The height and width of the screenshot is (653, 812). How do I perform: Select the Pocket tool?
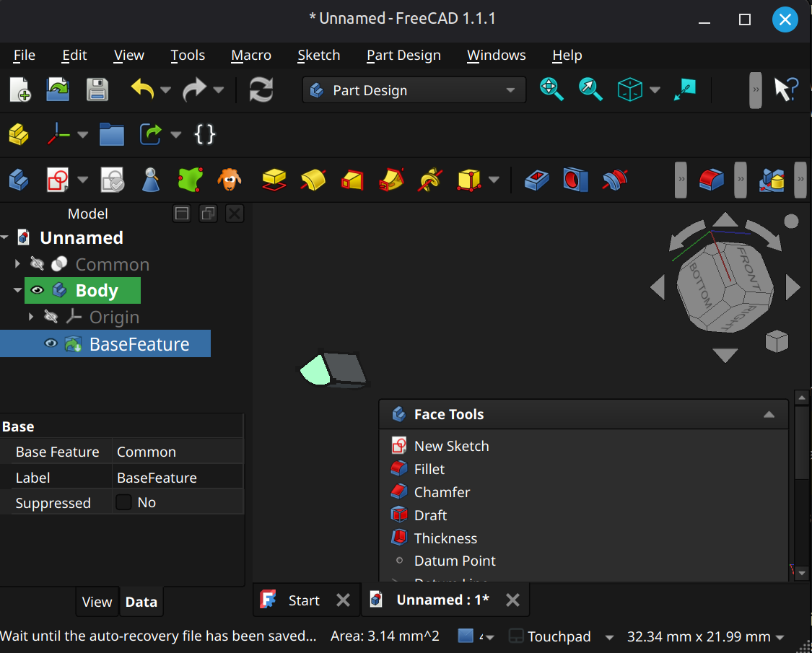click(536, 180)
